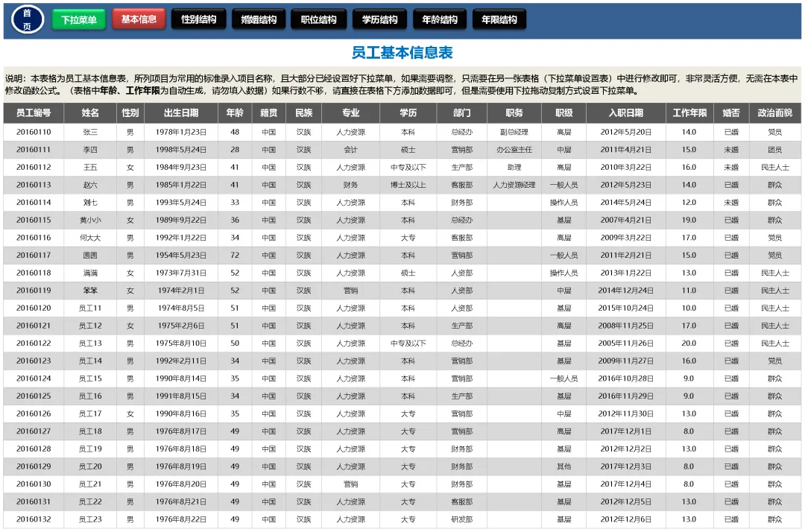Select birth date 1973年7月31日

[x=181, y=273]
